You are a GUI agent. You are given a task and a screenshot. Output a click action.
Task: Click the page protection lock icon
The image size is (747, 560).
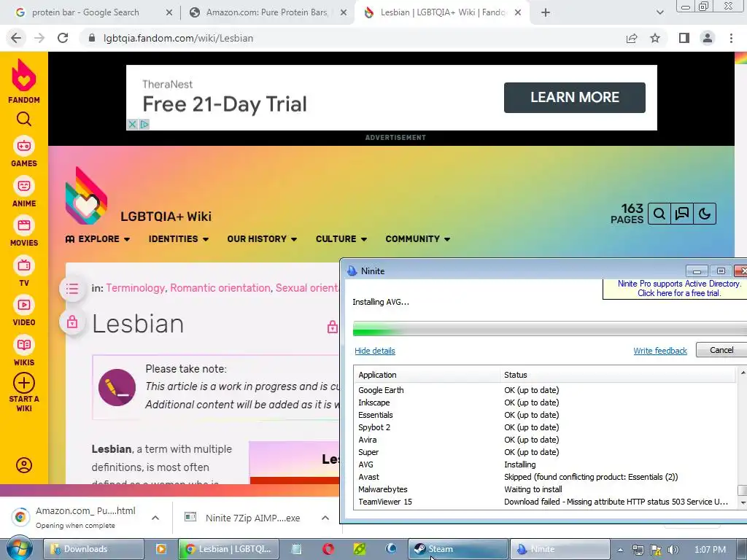coord(72,322)
